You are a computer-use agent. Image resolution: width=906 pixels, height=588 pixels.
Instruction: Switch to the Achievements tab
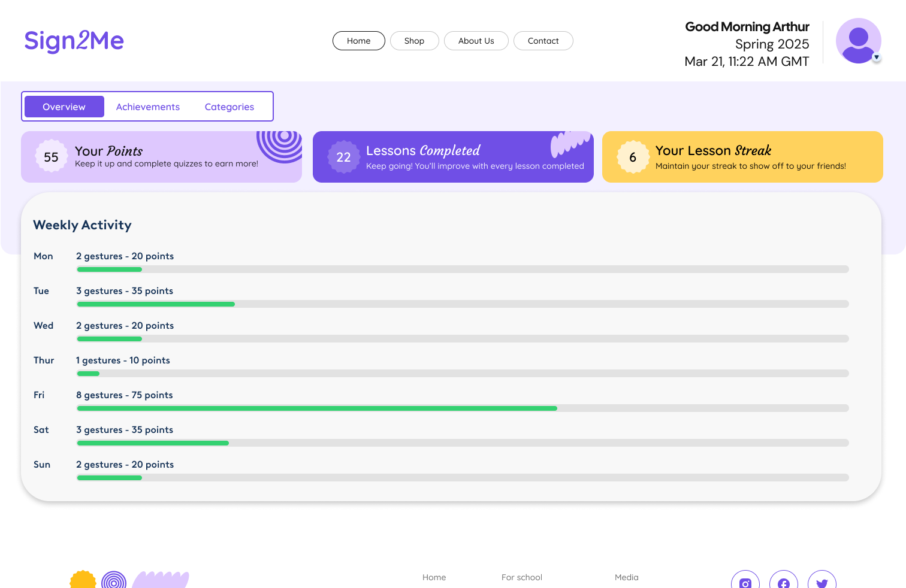148,107
